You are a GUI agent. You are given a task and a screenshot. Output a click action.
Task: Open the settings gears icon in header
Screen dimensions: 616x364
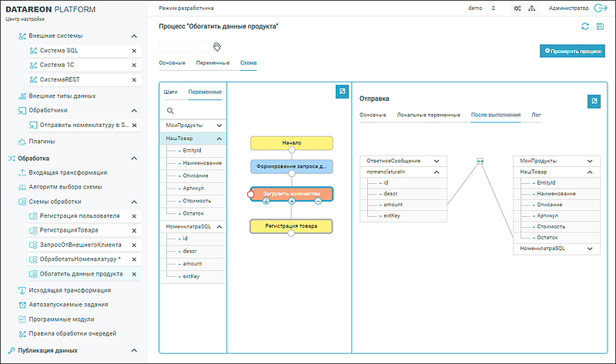click(x=517, y=8)
